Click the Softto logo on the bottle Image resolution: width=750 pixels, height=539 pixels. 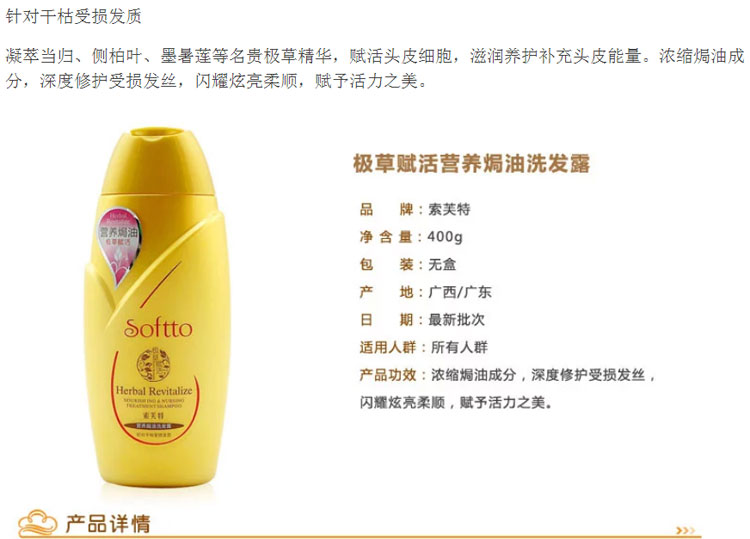158,328
